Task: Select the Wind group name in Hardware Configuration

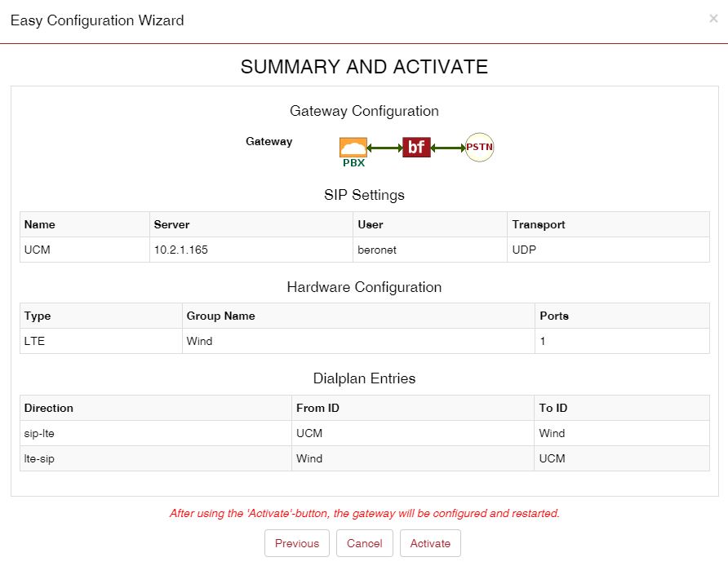Action: [199, 341]
